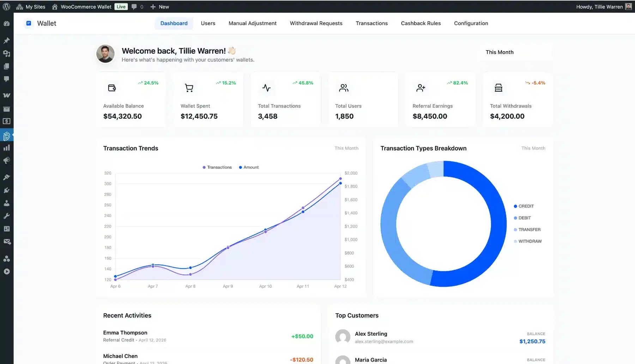Click the activity pulse icon on Total Transactions
The image size is (635, 364).
[266, 88]
